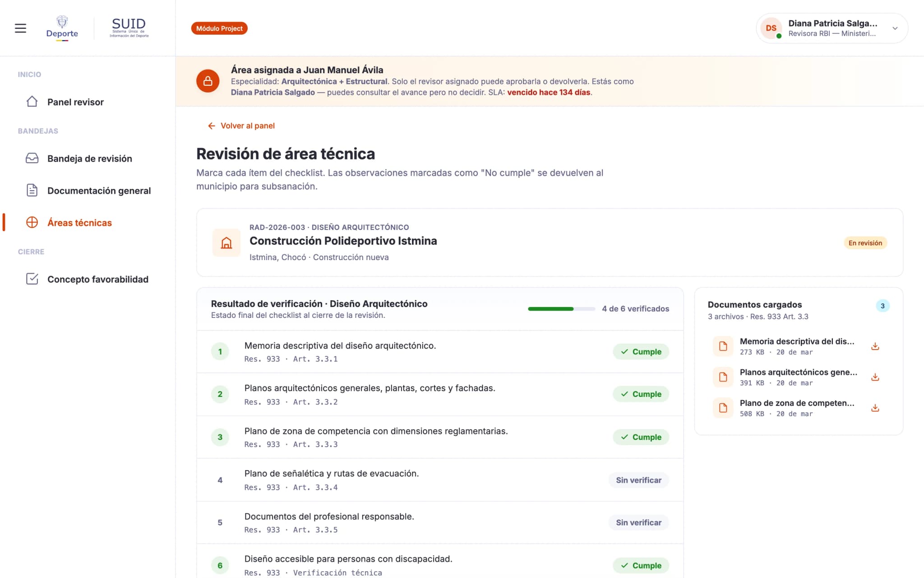This screenshot has width=924, height=578.
Task: Click 'vencido hace 134 días' SLA text
Action: [549, 92]
